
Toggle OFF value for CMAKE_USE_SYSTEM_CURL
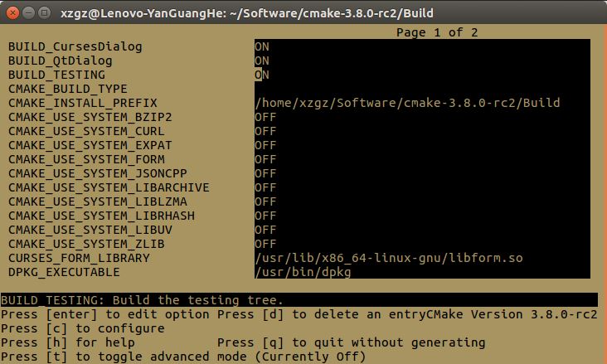265,131
